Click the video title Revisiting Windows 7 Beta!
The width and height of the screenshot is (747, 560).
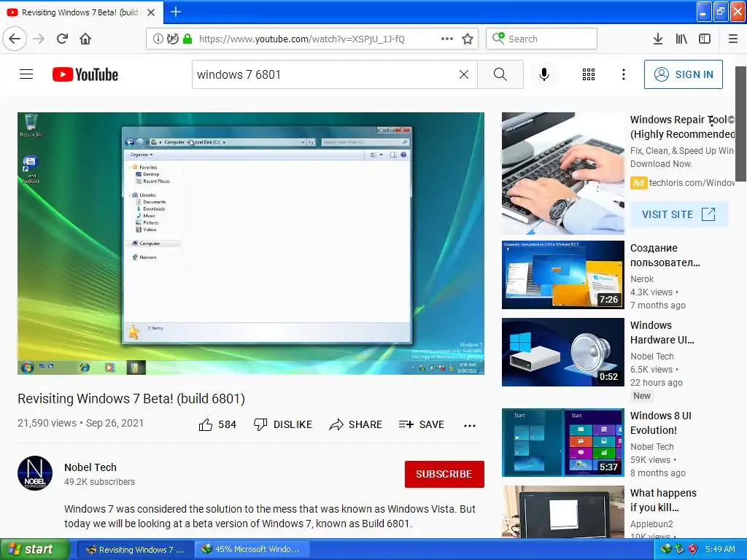click(131, 399)
